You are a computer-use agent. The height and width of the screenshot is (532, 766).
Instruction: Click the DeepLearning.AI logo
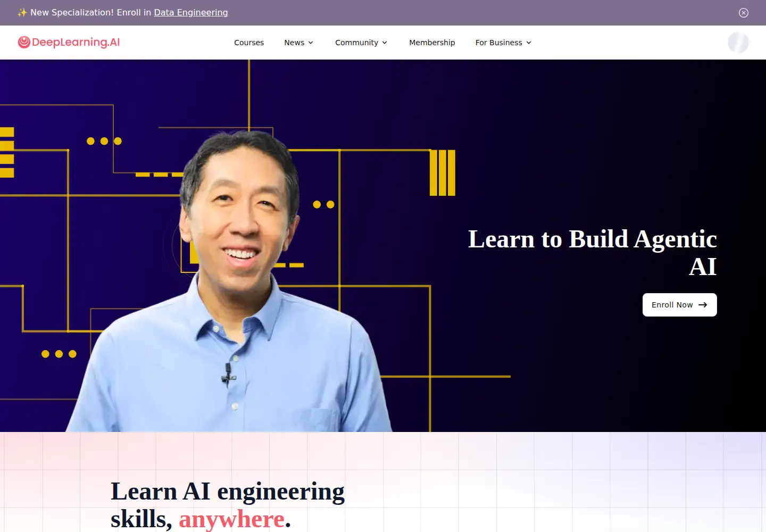point(69,42)
